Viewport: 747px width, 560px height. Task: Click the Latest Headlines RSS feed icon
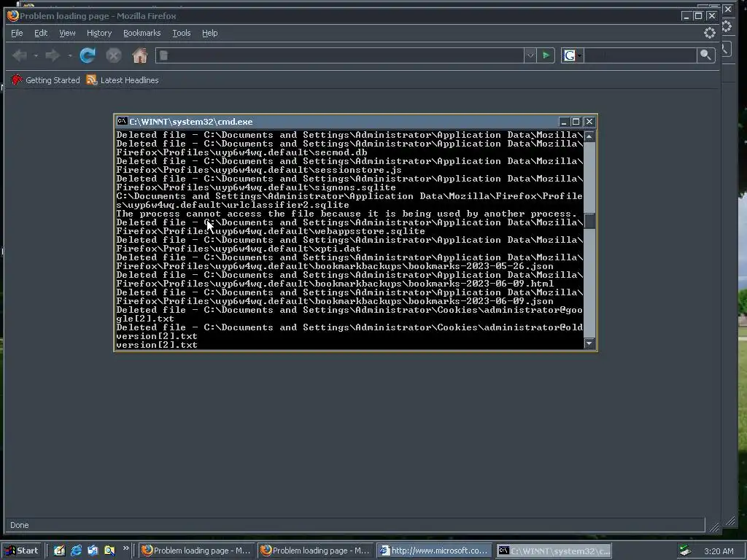coord(91,79)
